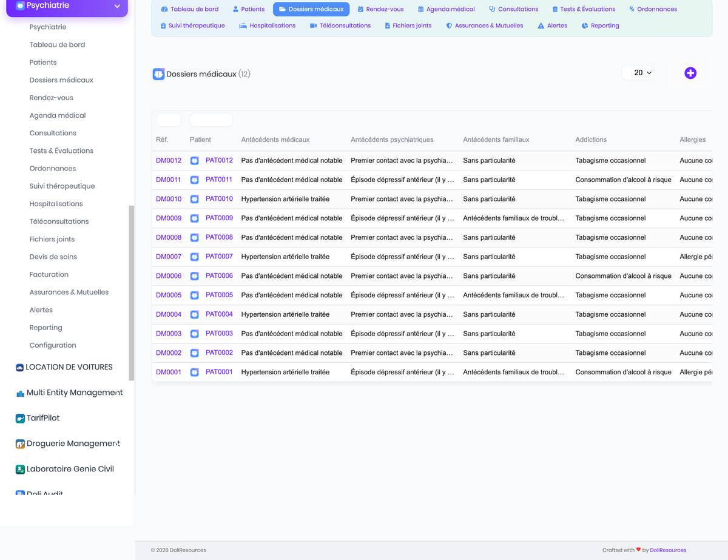
Task: Click the patient icon next to PAT0002
Action: point(195,353)
